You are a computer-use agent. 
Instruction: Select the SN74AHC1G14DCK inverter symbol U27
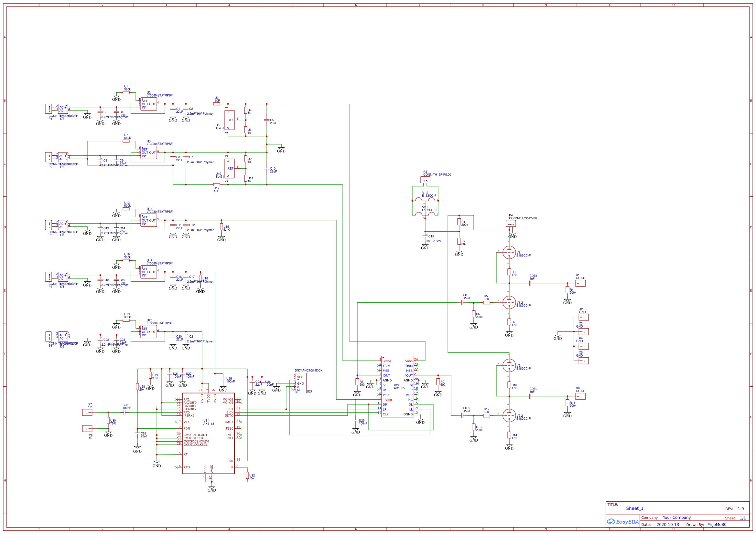point(301,383)
